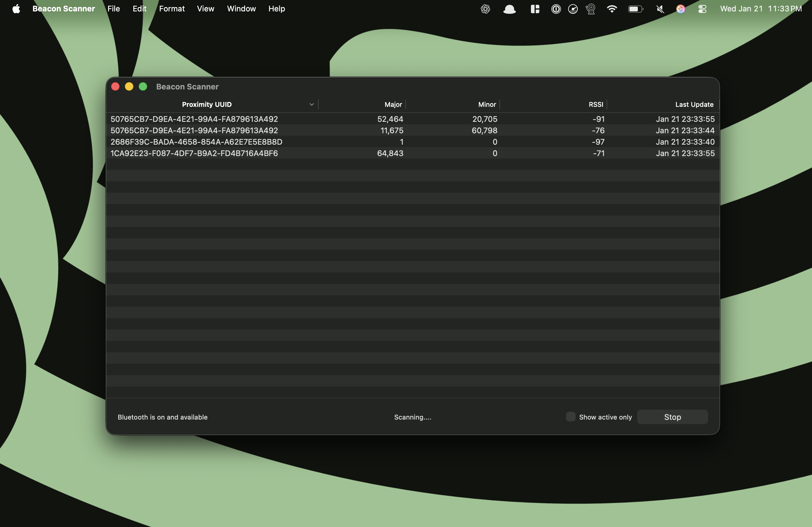Select the 50765CB7 row with Major 52,464
The height and width of the screenshot is (527, 812).
coord(413,119)
